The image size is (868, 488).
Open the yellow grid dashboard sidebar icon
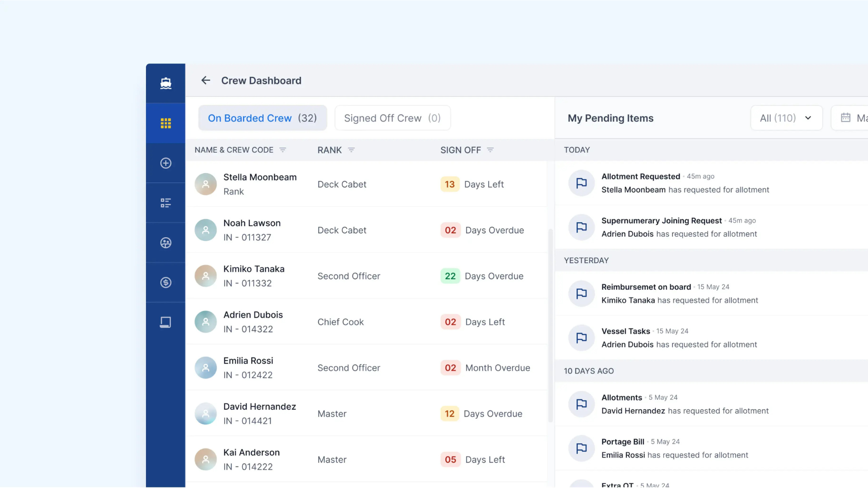[x=165, y=123]
